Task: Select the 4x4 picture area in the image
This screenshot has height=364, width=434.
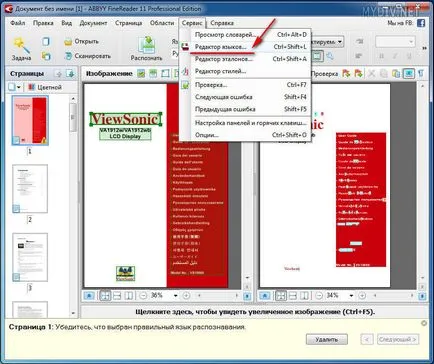Action: point(126,273)
